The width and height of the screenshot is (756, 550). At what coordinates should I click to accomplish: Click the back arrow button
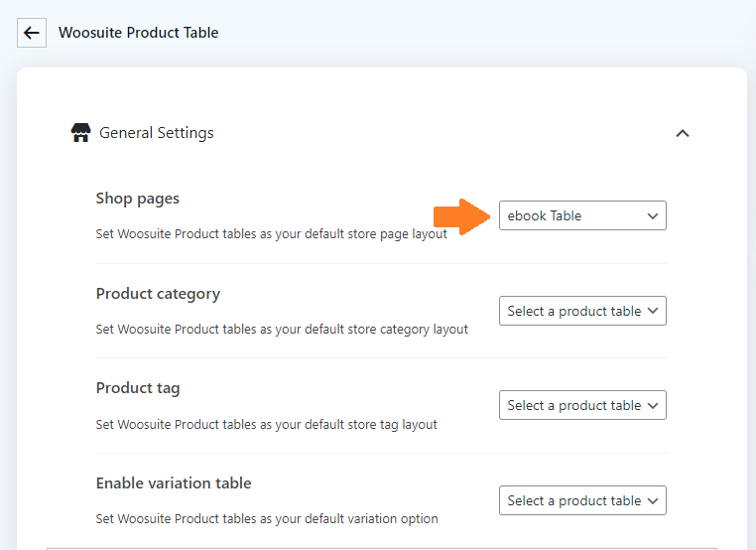32,33
